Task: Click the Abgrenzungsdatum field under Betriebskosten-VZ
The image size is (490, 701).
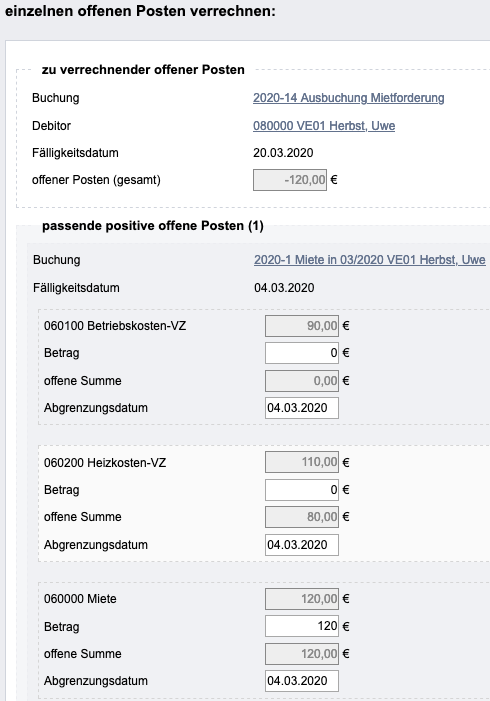Action: point(302,408)
